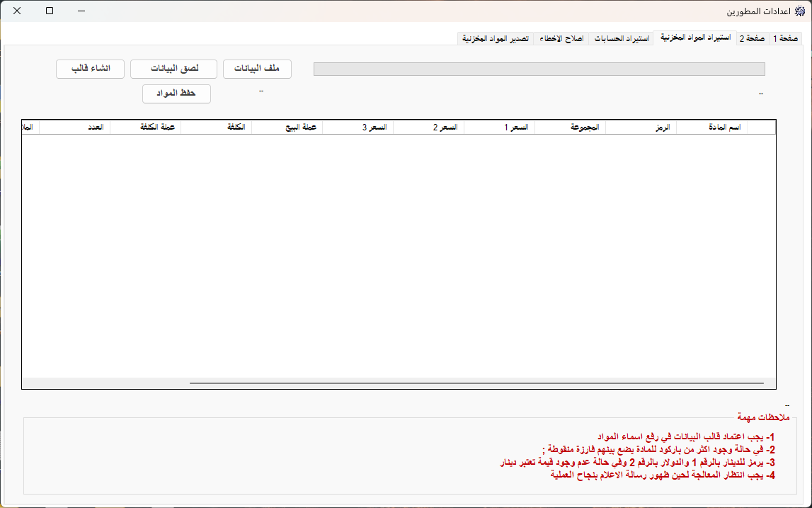812x508 pixels.
Task: Click the app icon in title bar
Action: pyautogui.click(x=799, y=11)
